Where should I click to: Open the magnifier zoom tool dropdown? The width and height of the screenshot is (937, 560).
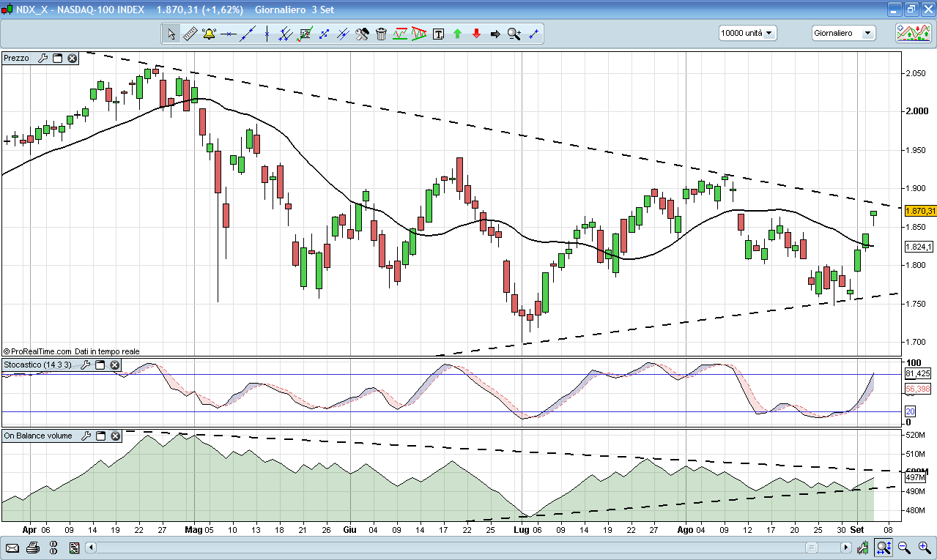(x=514, y=34)
